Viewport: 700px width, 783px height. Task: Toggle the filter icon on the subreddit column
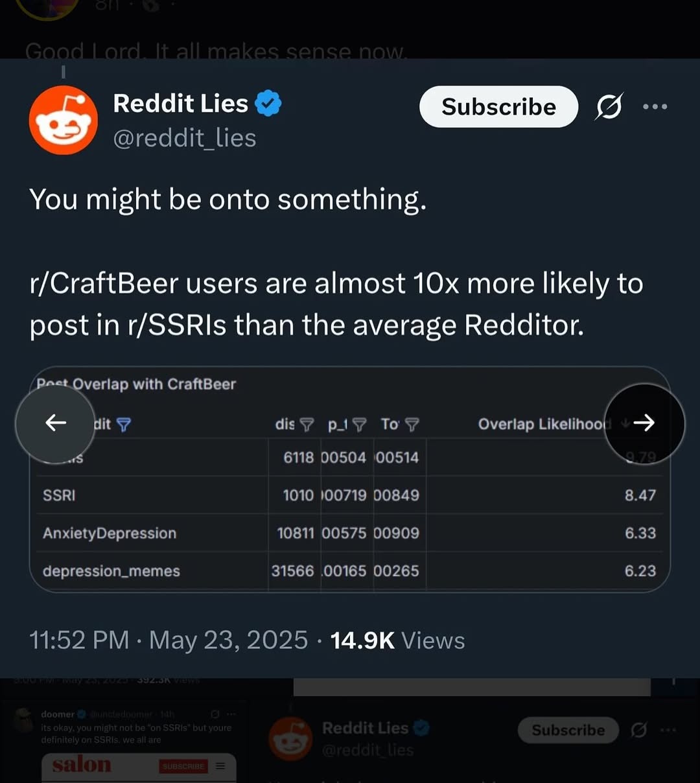(123, 425)
